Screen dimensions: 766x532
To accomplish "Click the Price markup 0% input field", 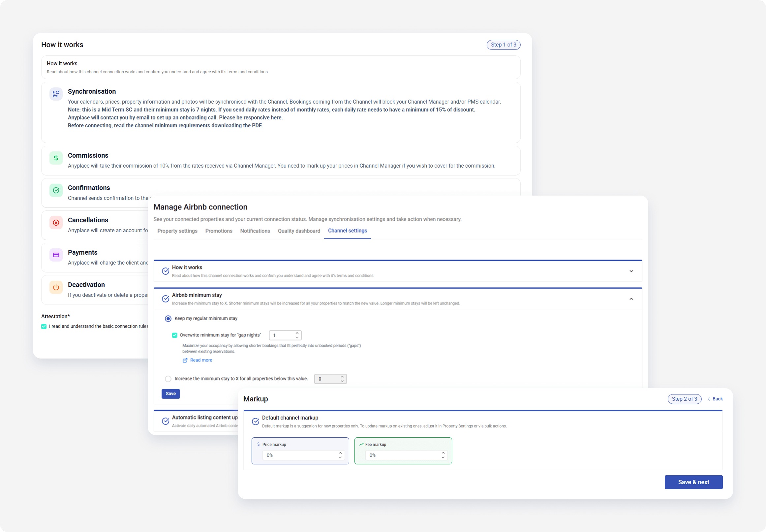I will coord(303,455).
